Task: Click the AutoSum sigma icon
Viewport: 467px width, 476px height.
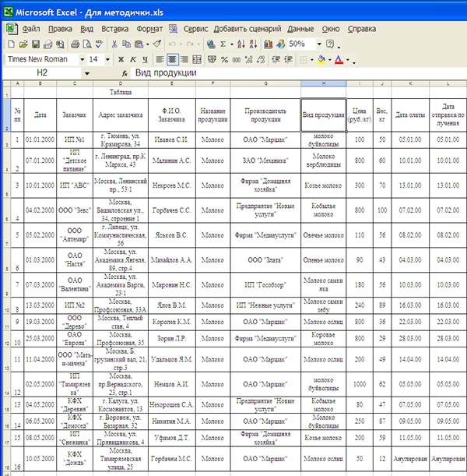Action: 223,44
